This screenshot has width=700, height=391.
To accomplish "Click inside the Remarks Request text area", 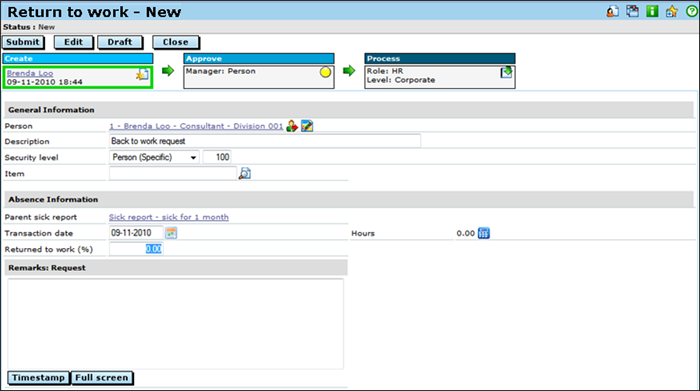I will pos(175,324).
